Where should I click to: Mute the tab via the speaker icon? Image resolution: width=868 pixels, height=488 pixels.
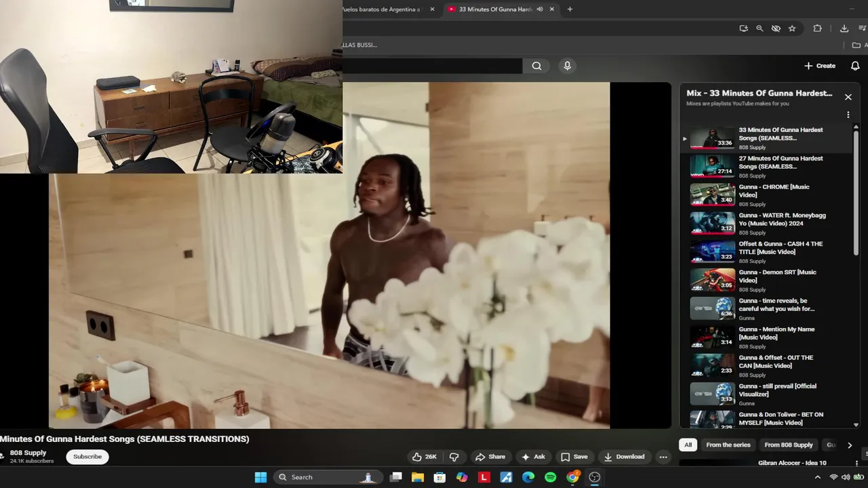540,9
